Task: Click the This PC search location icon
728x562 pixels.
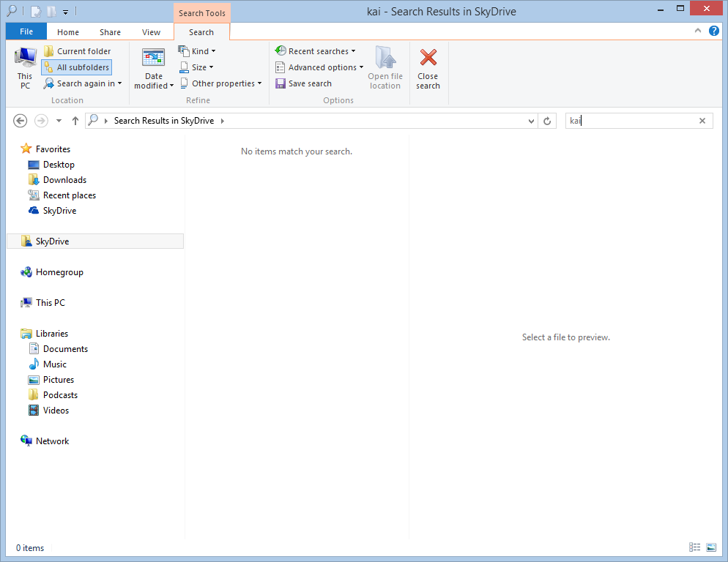Action: coord(25,59)
